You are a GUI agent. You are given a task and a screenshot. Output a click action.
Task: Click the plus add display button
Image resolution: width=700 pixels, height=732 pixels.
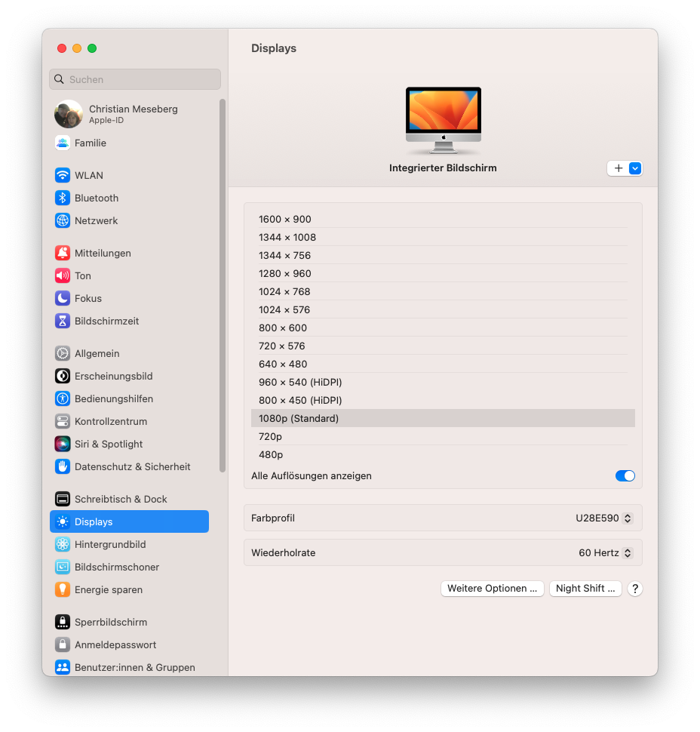pyautogui.click(x=619, y=168)
